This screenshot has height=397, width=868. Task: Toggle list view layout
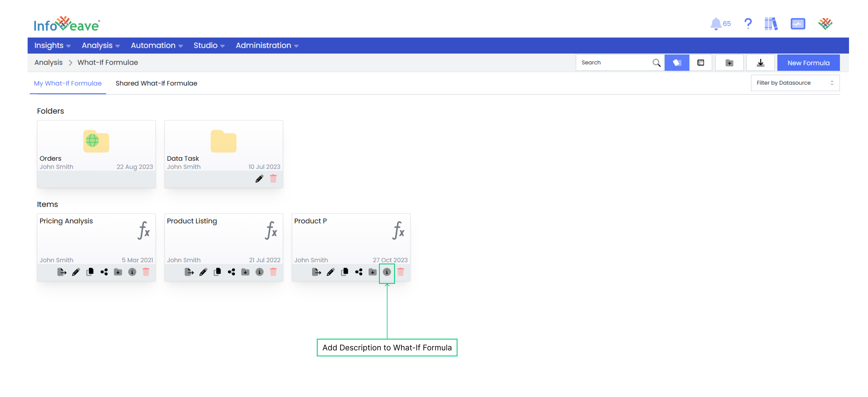[x=700, y=62]
